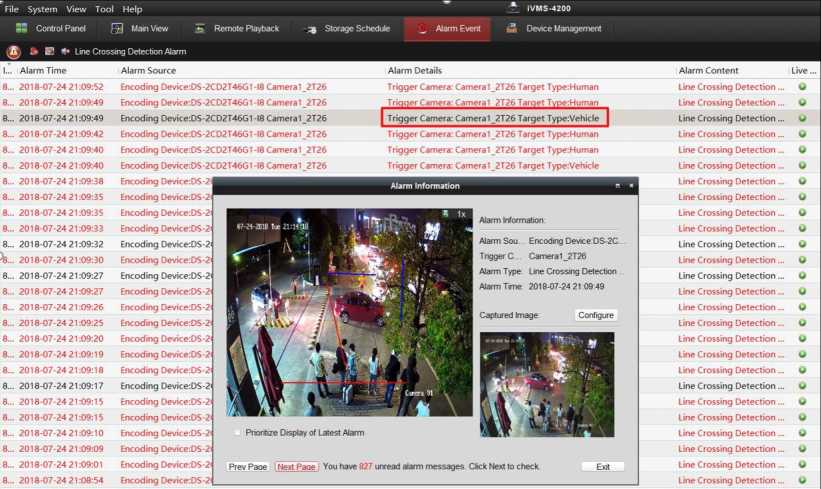Open the Control Panel tab

tap(60, 29)
